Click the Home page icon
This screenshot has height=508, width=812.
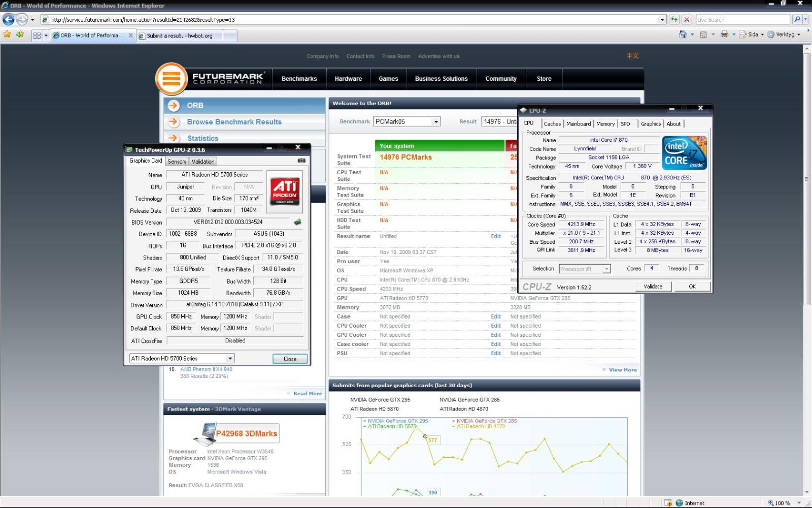(x=683, y=35)
